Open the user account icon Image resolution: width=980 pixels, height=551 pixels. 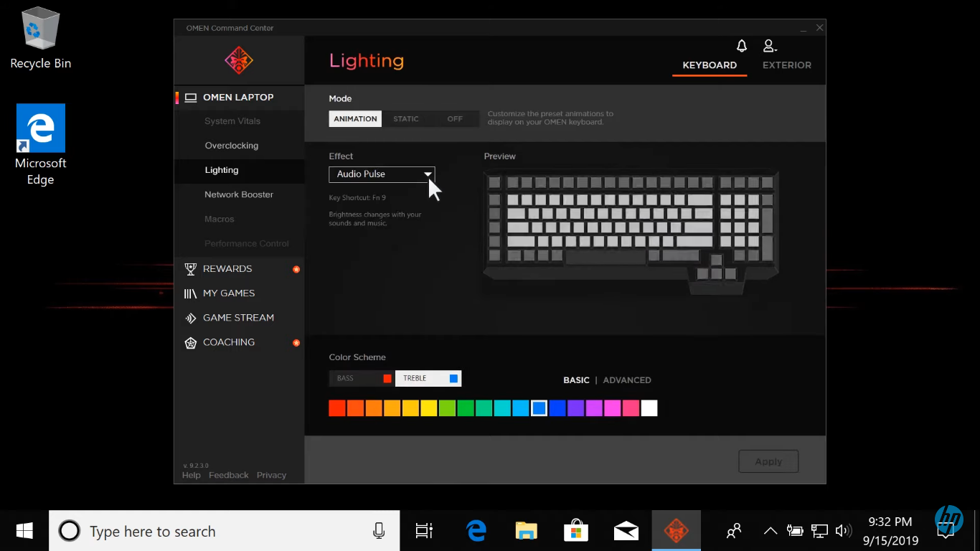[770, 46]
